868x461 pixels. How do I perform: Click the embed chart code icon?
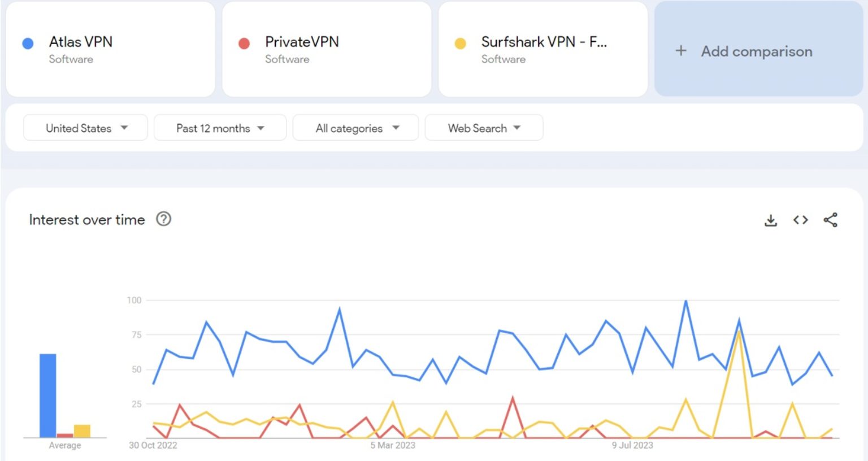point(800,220)
